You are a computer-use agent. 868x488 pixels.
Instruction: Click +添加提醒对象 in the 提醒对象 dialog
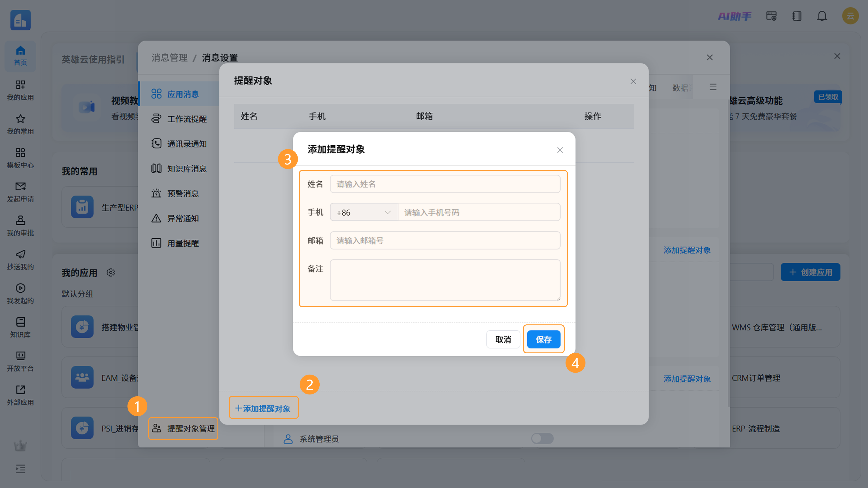263,408
